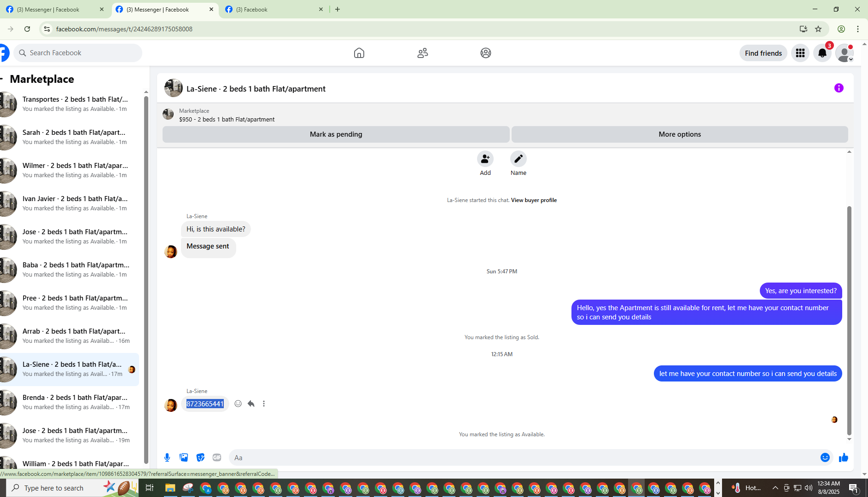
Task: Click the 'Yes, are you interested?' message bubble
Action: point(801,291)
